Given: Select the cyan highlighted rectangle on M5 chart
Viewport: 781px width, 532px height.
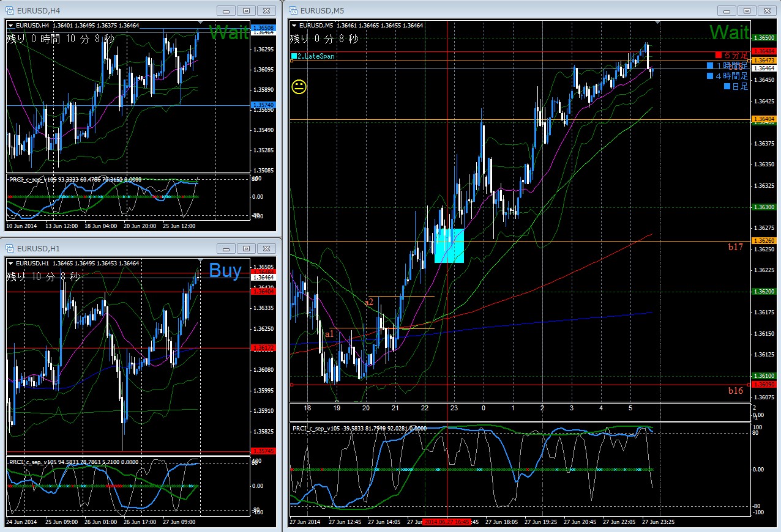Looking at the screenshot, I should pos(449,246).
